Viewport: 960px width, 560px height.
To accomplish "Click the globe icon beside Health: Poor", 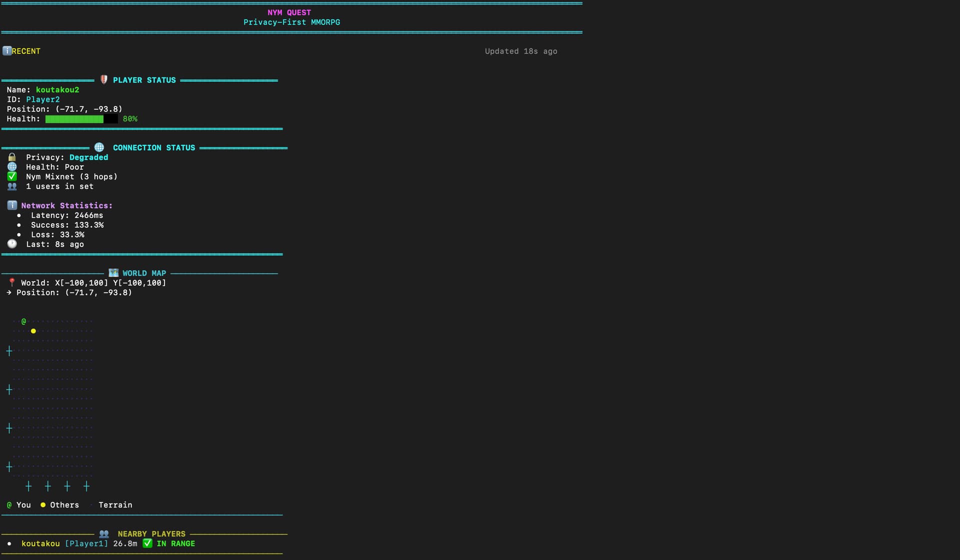I will [x=12, y=167].
